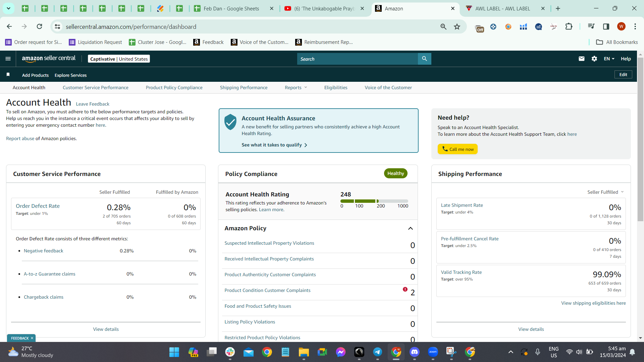Open the Chrome extensions puzzle icon
Image resolution: width=644 pixels, height=362 pixels.
click(x=569, y=26)
